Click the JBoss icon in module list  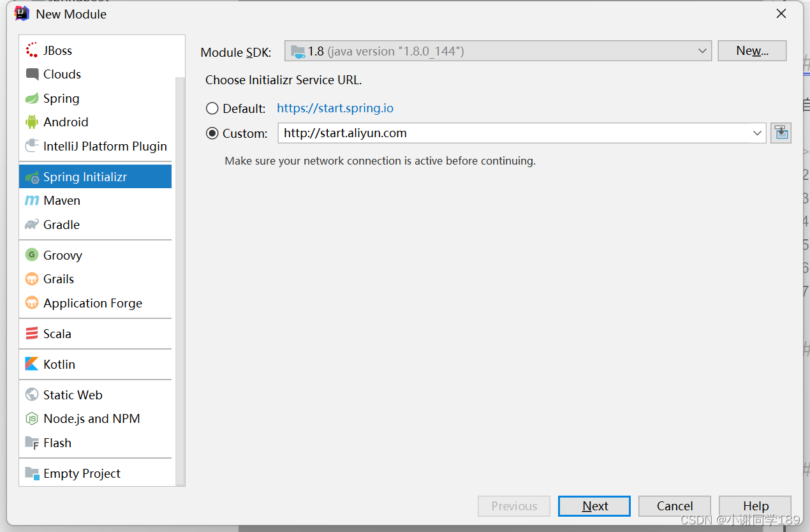point(32,50)
